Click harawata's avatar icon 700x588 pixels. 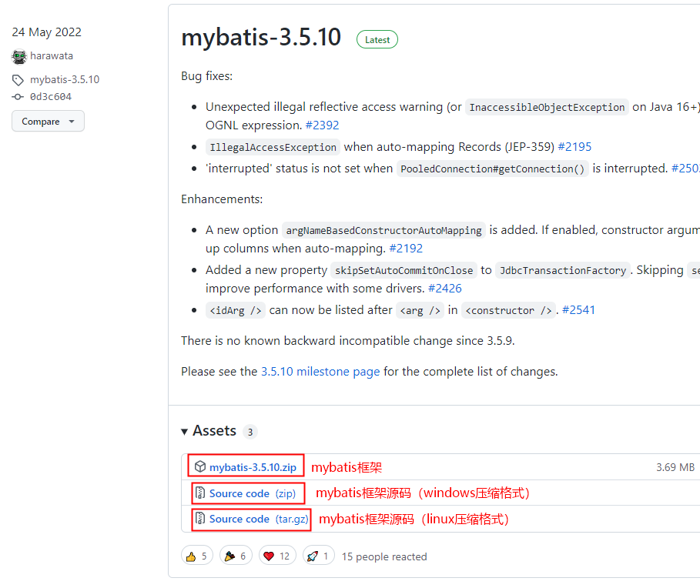coord(19,56)
